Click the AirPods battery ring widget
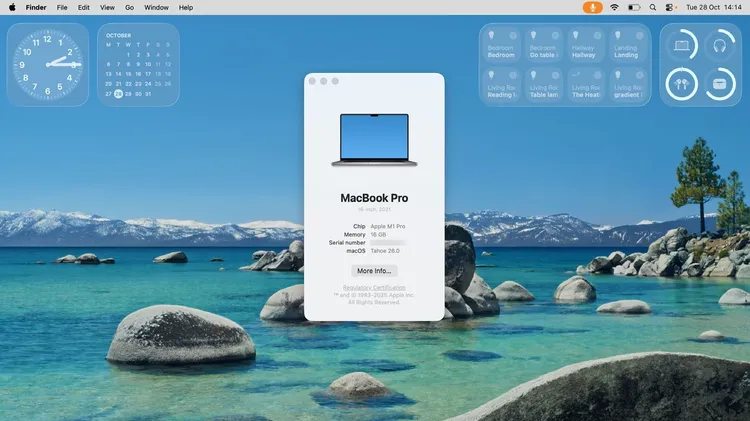This screenshot has height=421, width=750. 682,83
